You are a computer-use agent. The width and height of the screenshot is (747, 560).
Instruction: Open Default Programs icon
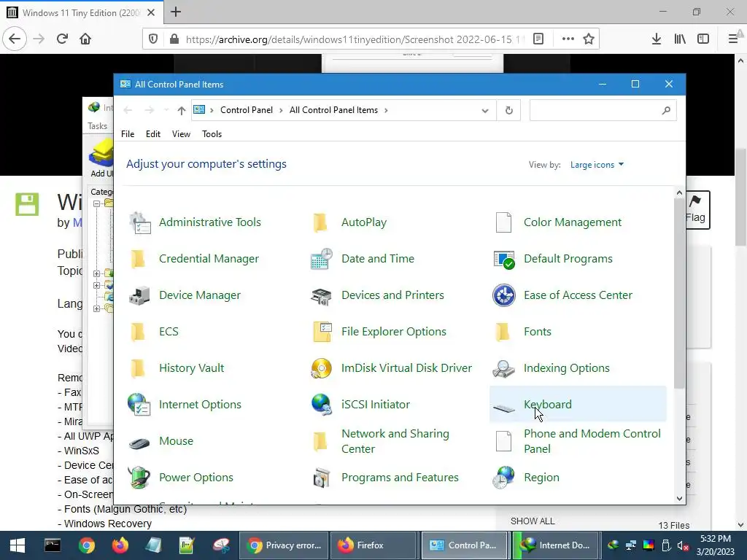click(504, 259)
